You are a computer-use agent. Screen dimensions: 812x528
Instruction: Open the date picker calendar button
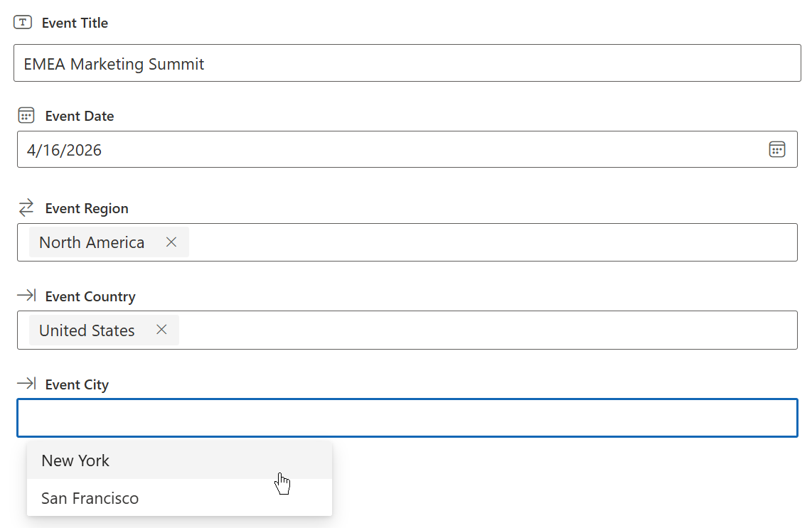click(776, 149)
